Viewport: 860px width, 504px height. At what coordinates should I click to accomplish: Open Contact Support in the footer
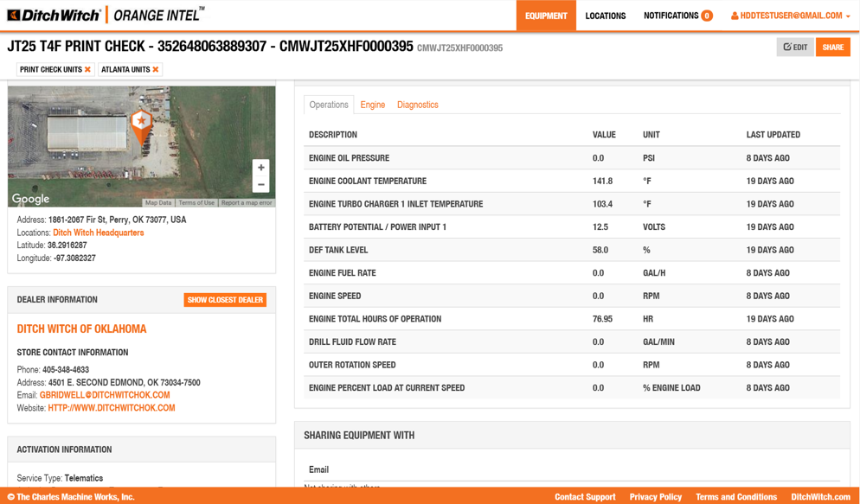tap(585, 497)
